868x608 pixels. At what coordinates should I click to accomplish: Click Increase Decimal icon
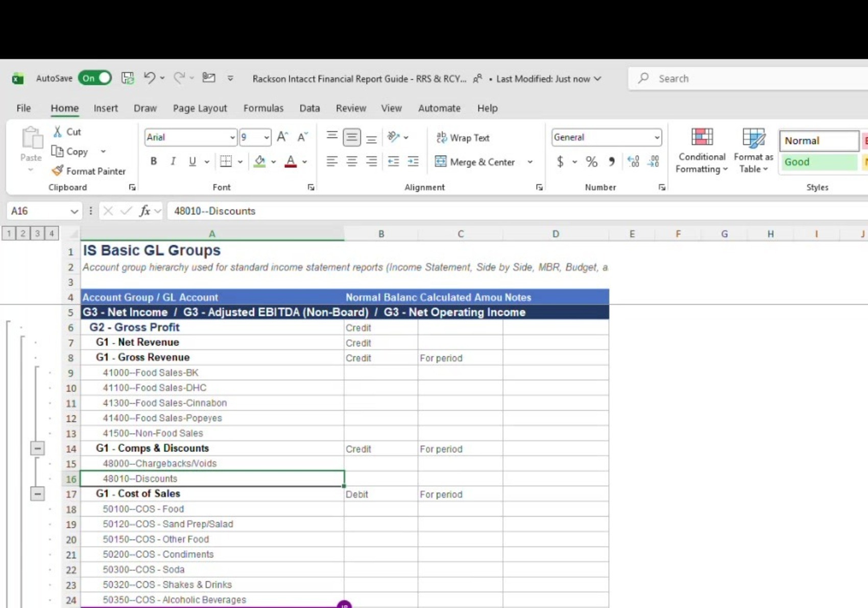[633, 161]
